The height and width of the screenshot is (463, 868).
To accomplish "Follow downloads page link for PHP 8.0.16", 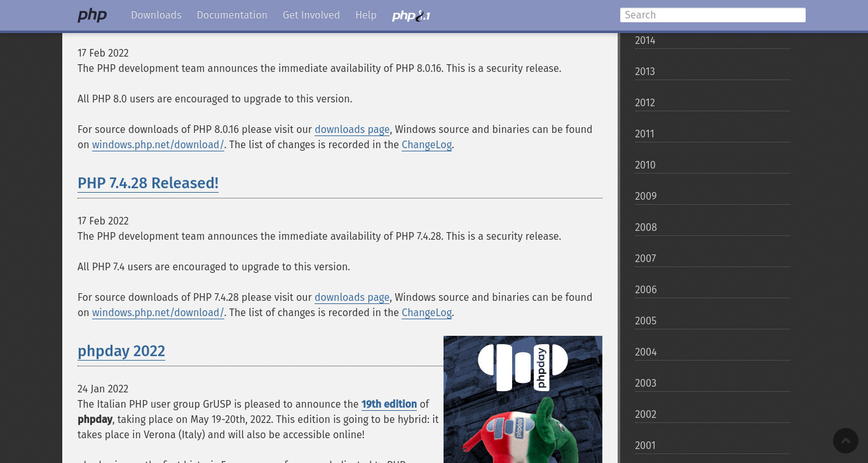I will 352,130.
